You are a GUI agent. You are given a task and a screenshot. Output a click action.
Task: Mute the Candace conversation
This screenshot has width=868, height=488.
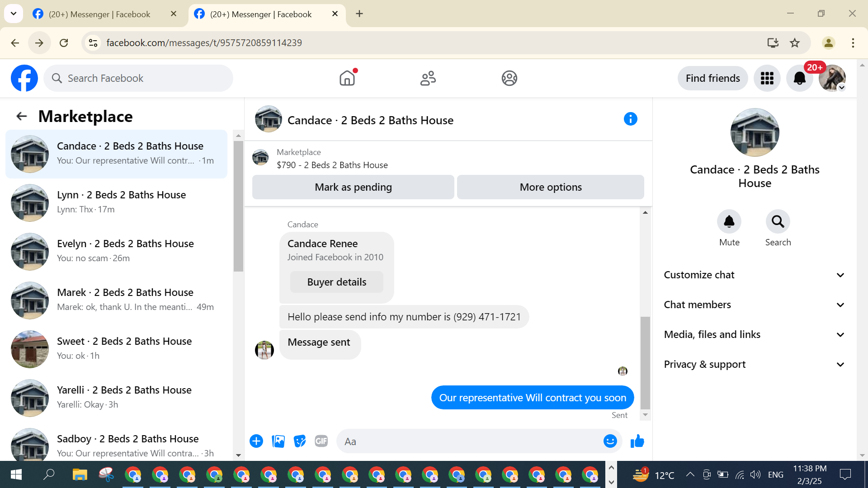729,221
